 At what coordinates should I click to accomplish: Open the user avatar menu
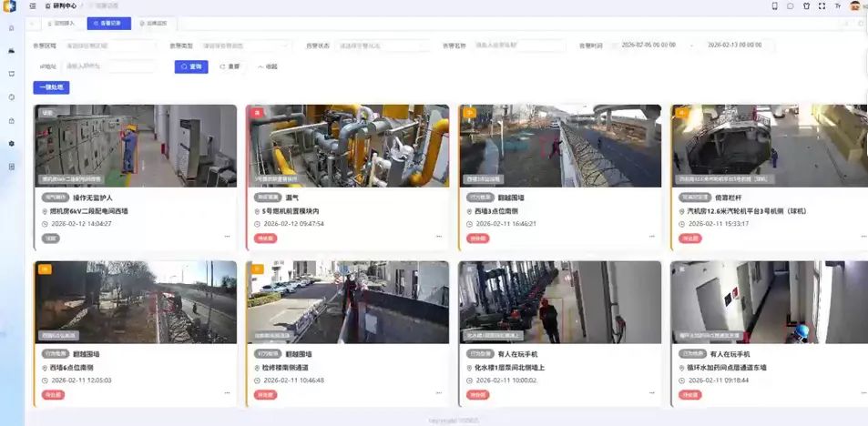coord(855,6)
